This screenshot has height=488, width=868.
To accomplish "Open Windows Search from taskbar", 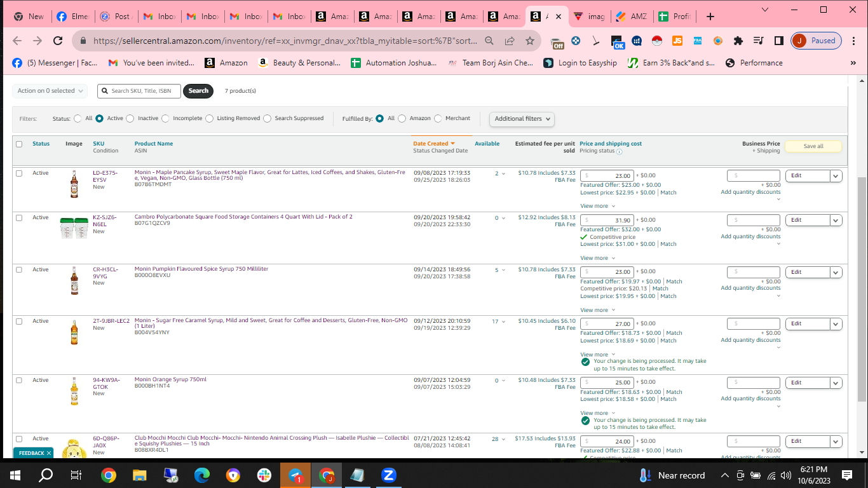I will pyautogui.click(x=46, y=475).
